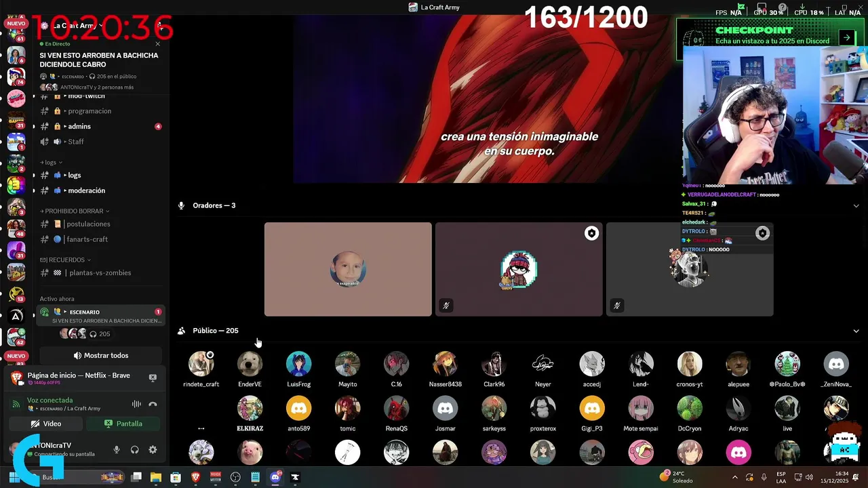The image size is (868, 488).
Task: Open the mod-twitch channel
Action: tap(101, 96)
